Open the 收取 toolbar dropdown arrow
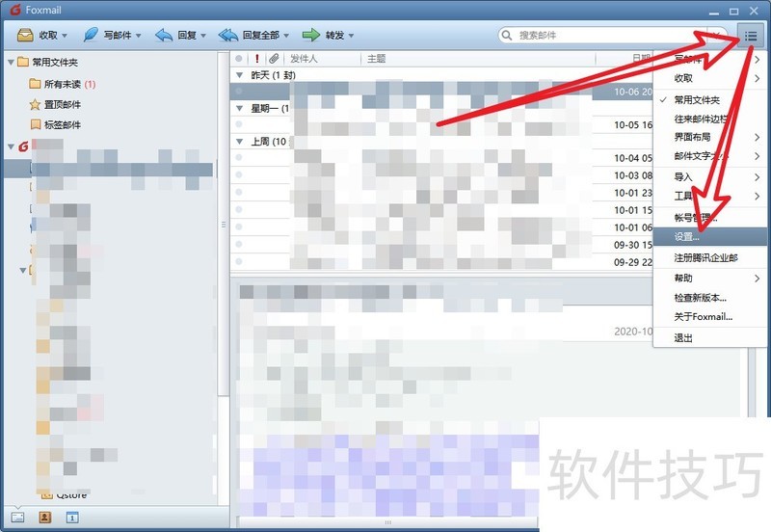771x532 pixels. [x=65, y=36]
